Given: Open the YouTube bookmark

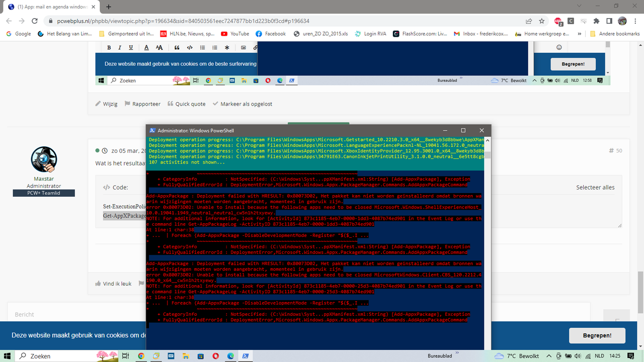Looking at the screenshot, I should tap(235, 34).
